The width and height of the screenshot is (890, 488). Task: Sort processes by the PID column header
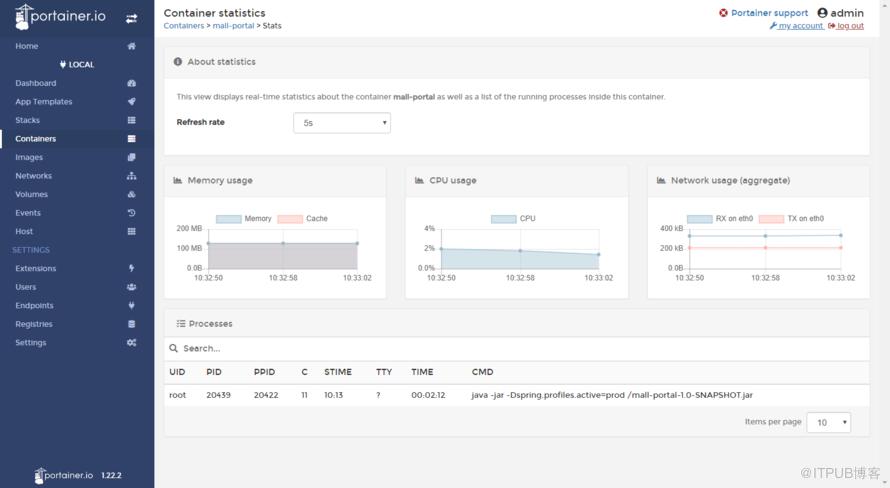(x=214, y=372)
